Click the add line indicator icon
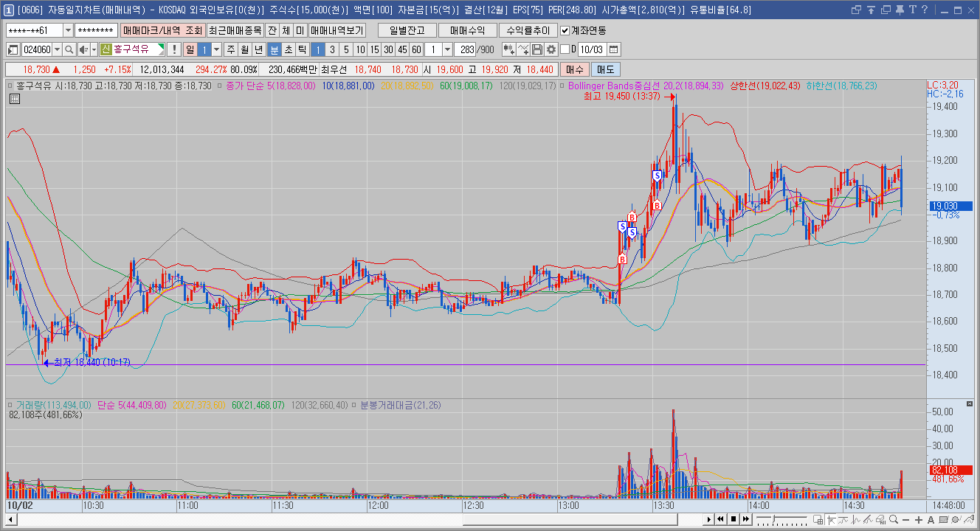980x531 pixels. tap(522, 49)
